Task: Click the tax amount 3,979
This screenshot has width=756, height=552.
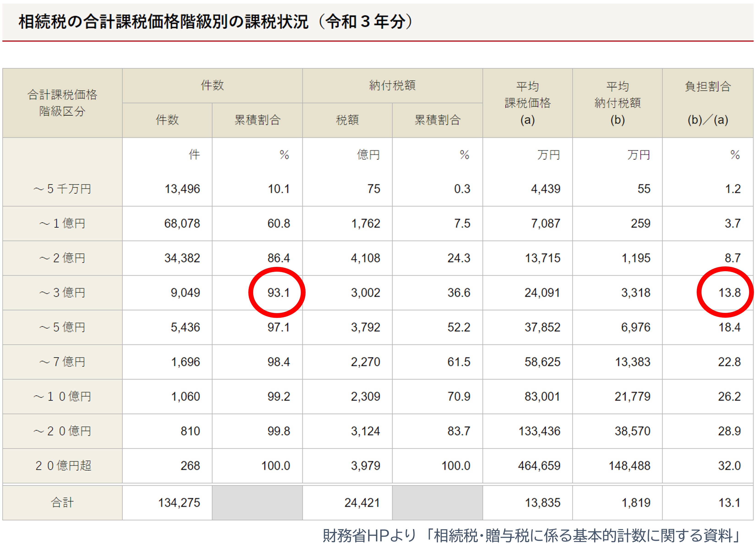Action: (366, 466)
